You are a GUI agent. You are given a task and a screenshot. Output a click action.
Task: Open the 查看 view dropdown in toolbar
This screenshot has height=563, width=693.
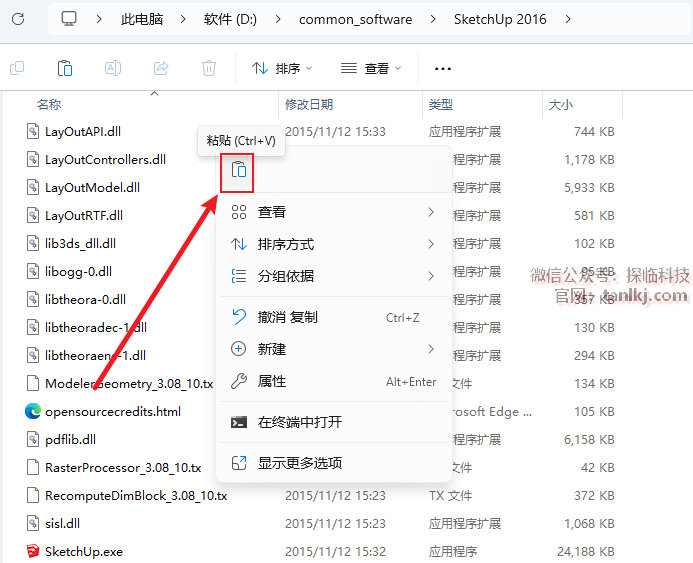click(371, 68)
